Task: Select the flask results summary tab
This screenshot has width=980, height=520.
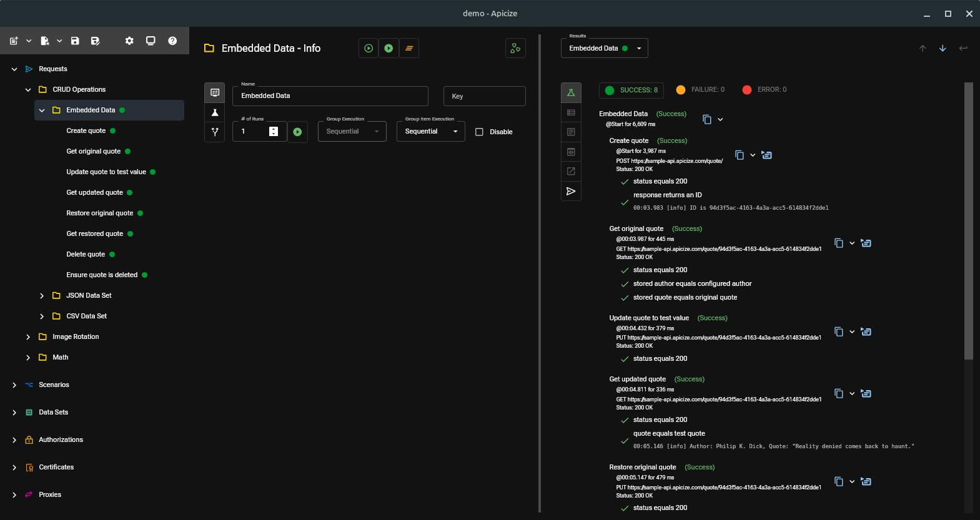Action: click(x=571, y=92)
